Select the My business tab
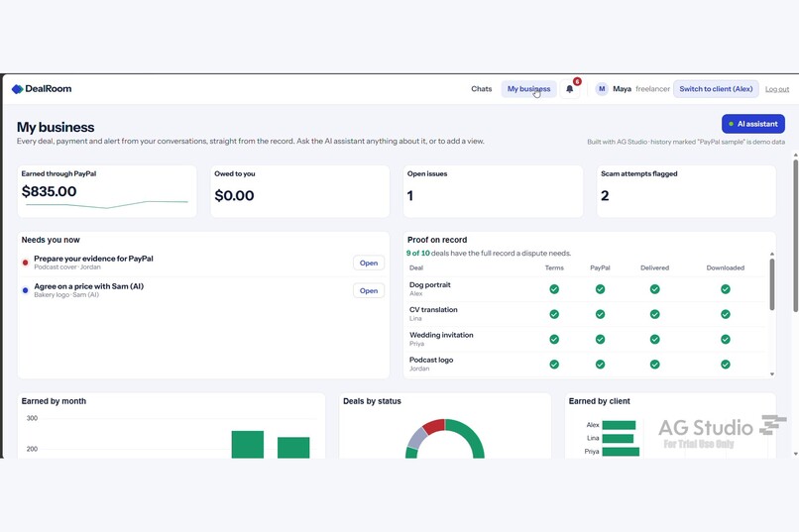799x532 pixels. tap(528, 89)
